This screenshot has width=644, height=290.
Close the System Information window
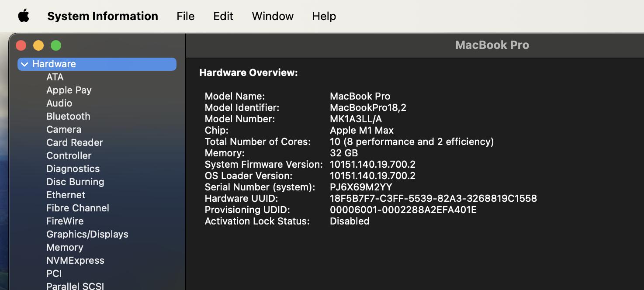coord(21,45)
